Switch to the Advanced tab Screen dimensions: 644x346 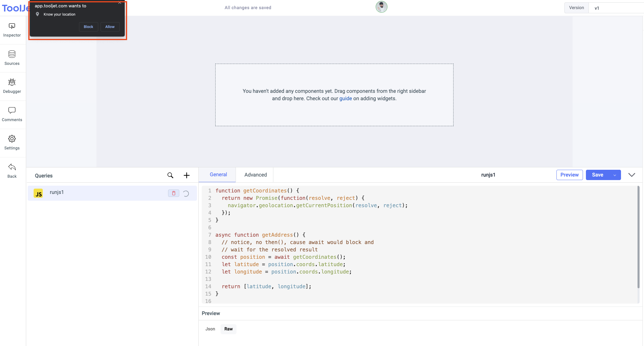[x=255, y=175]
